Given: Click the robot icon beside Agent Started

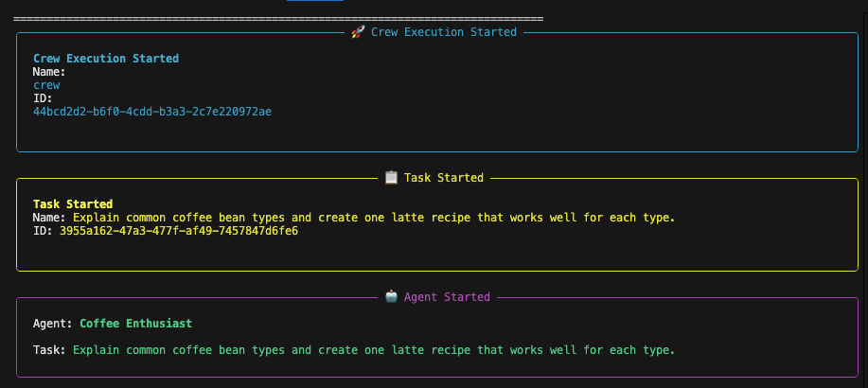Looking at the screenshot, I should tap(391, 297).
